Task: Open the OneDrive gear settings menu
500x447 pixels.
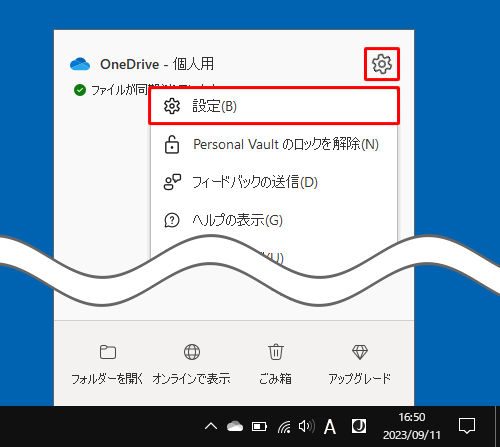Action: [382, 64]
